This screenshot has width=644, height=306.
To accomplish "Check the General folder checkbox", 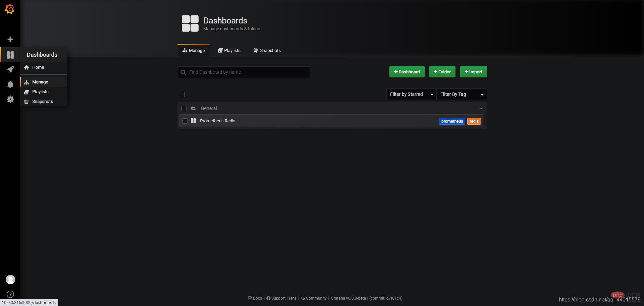I will [x=184, y=109].
